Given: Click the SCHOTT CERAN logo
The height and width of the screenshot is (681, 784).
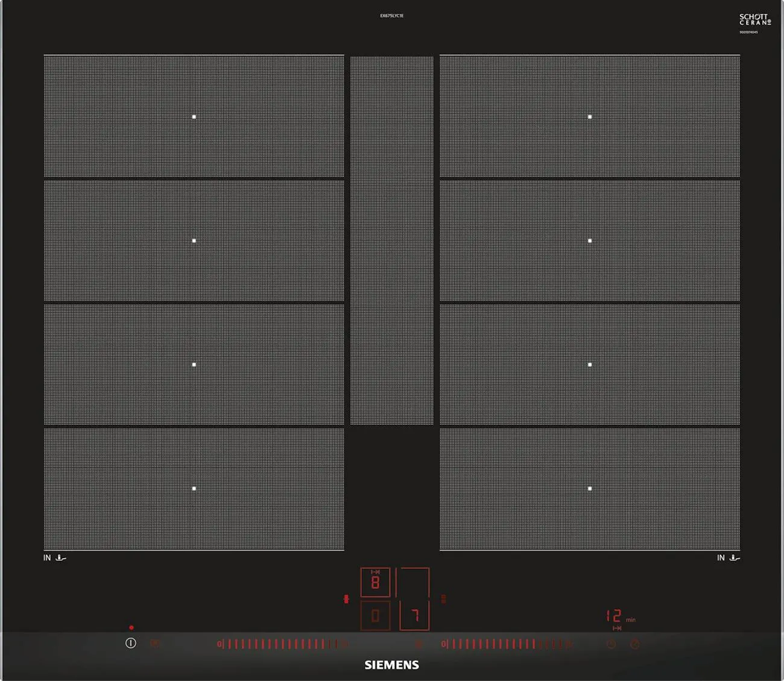Looking at the screenshot, I should pyautogui.click(x=754, y=20).
